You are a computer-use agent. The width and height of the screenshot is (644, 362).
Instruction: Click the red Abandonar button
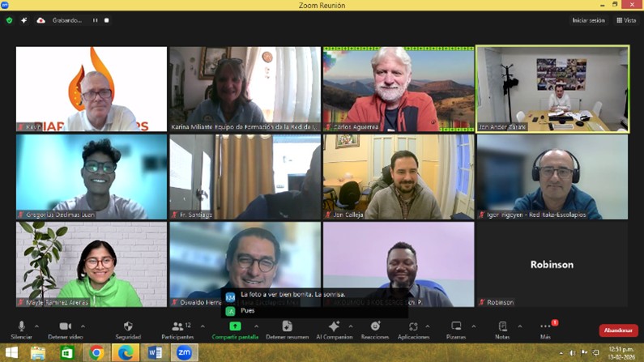(x=618, y=330)
